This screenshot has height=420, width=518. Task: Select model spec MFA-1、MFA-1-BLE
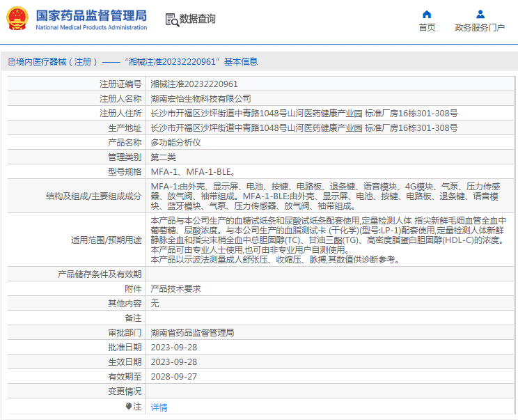coord(194,172)
